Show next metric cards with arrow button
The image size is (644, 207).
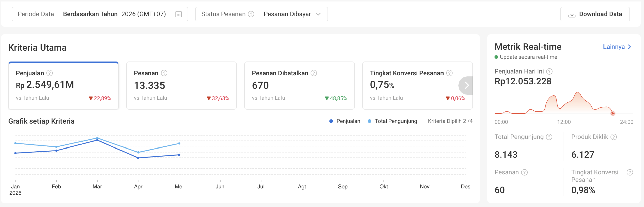coord(466,85)
